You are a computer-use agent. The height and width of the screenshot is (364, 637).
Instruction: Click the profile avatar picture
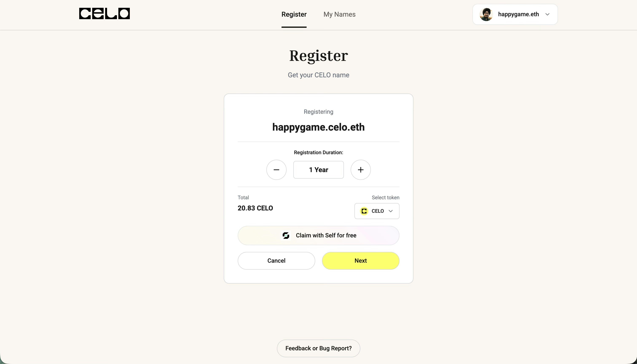[486, 14]
